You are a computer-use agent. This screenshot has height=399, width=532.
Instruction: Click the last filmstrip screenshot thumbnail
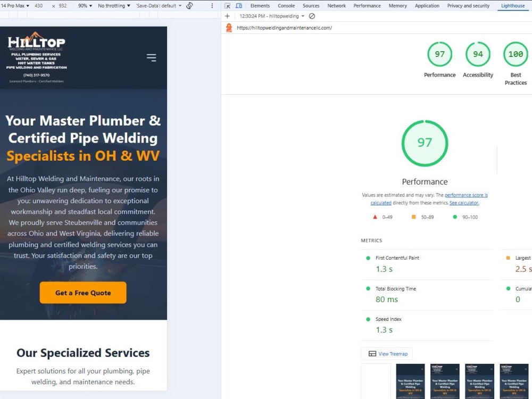pyautogui.click(x=514, y=381)
